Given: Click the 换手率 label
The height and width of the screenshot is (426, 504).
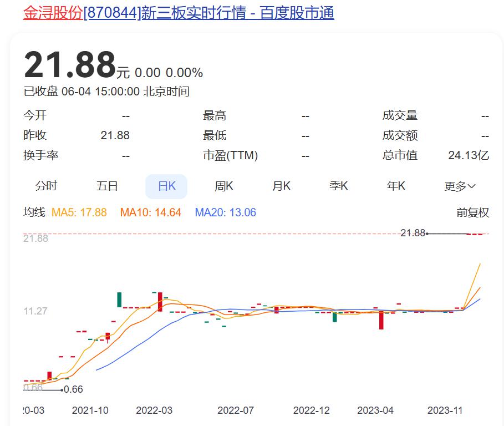Looking at the screenshot, I should click(x=41, y=155).
